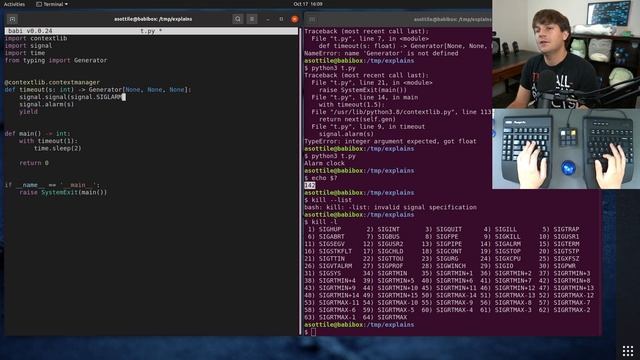Click the right terminal title bar
The width and height of the screenshot is (640, 360).
click(452, 19)
